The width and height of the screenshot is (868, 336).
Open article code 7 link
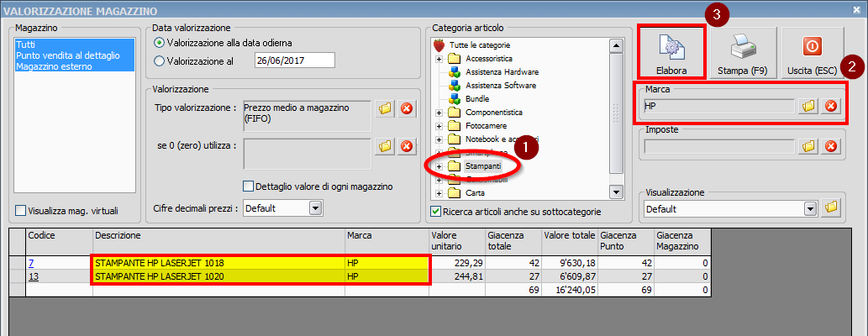tap(31, 262)
